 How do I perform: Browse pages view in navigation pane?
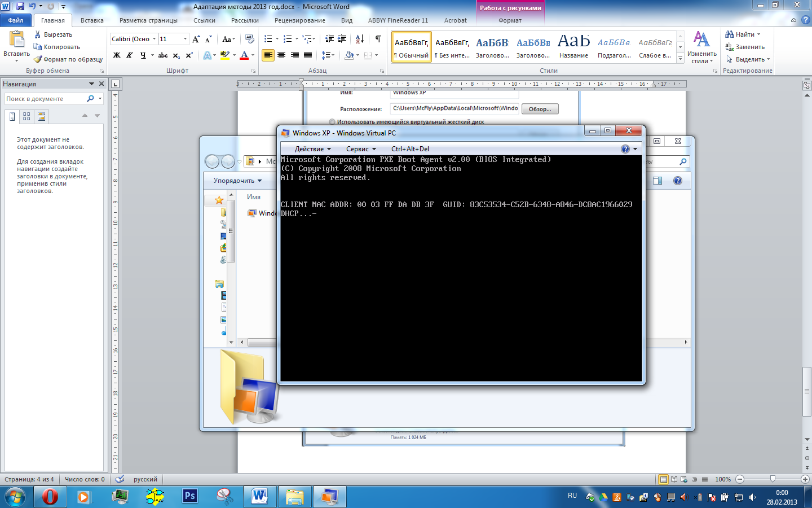pyautogui.click(x=27, y=116)
